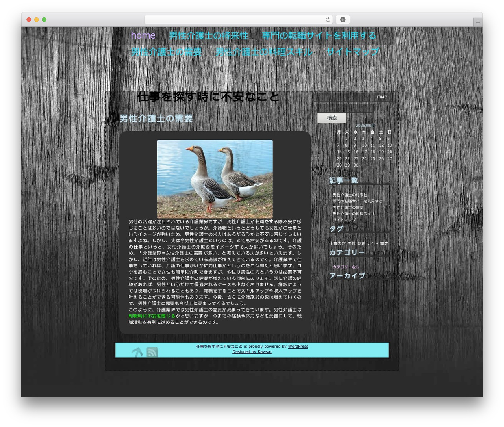Screen dimensions: 504x427
Task: Click the calendar month caption
Action: [365, 126]
